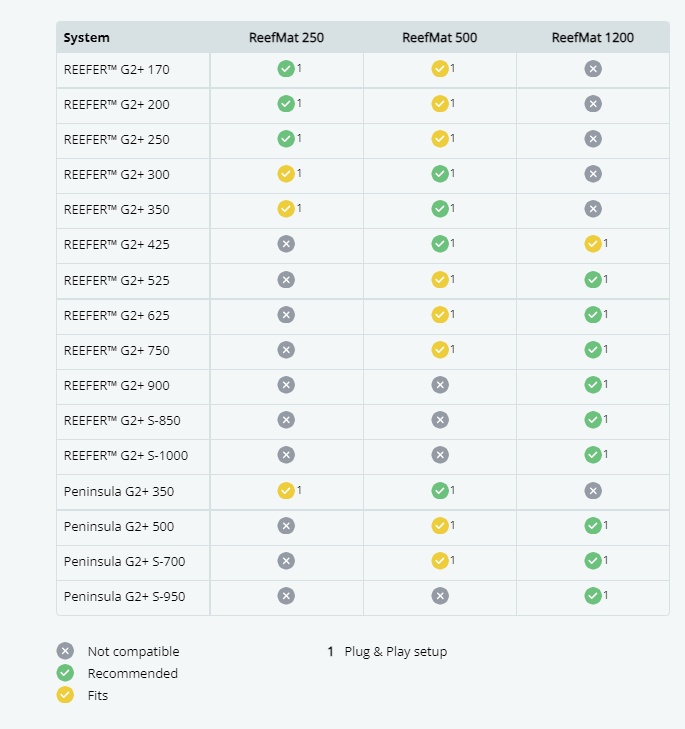
Task: Click green check for REEFER G2+ 170 ReefMat 250
Action: 285,69
